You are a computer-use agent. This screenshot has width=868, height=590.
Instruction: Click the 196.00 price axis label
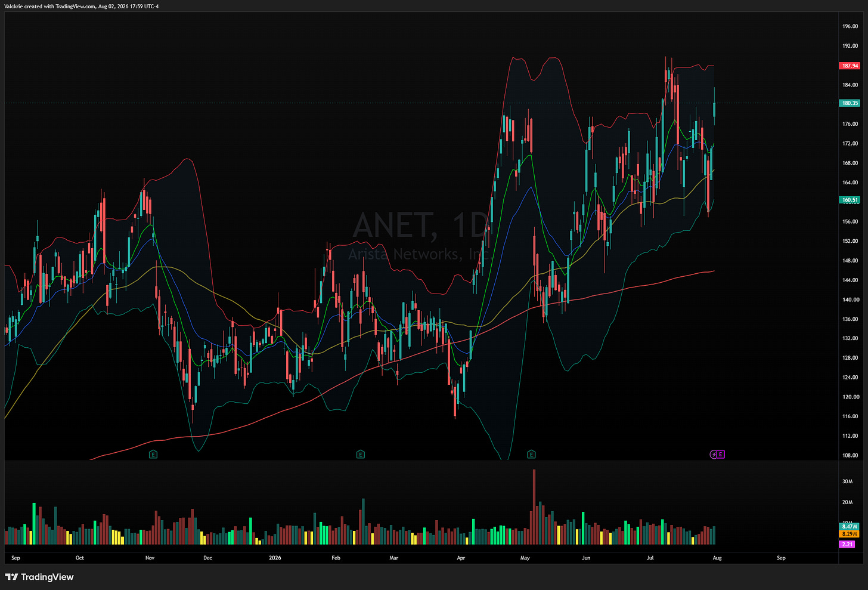(x=850, y=26)
